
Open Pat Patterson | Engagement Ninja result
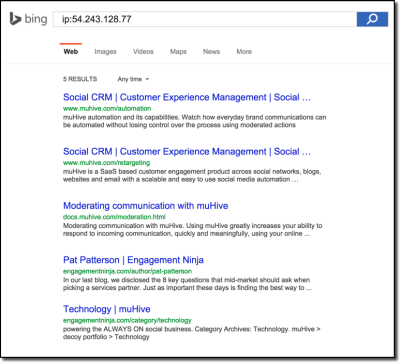(133, 260)
